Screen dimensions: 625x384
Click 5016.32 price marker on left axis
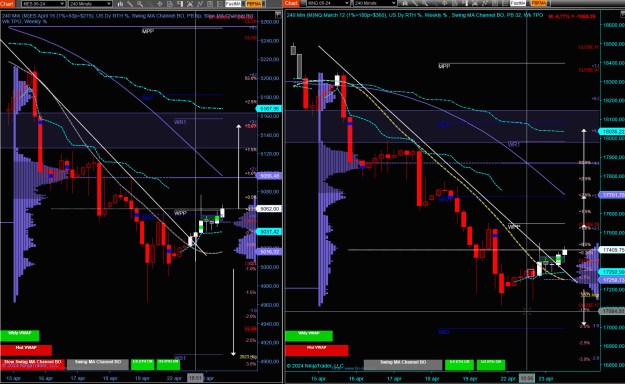tap(269, 252)
